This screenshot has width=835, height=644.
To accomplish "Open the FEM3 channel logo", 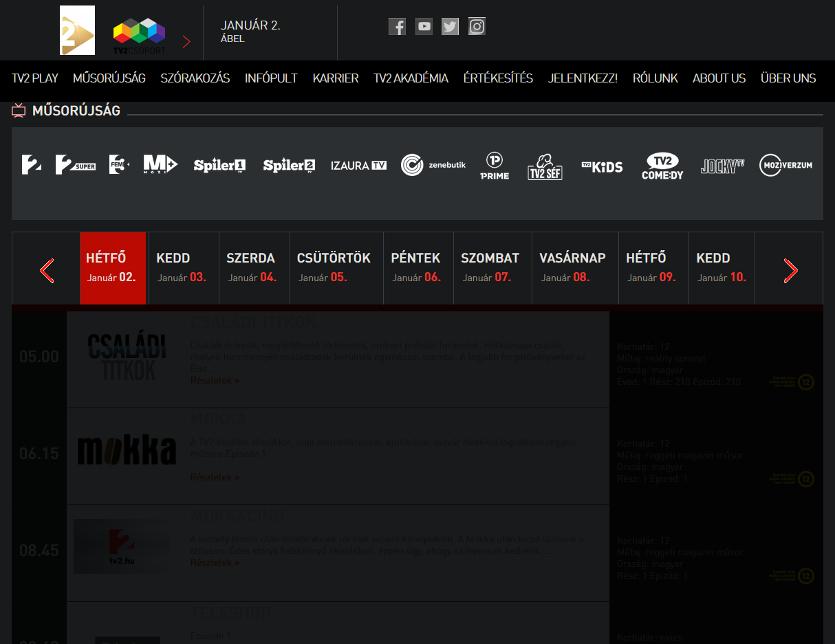I will (x=118, y=164).
